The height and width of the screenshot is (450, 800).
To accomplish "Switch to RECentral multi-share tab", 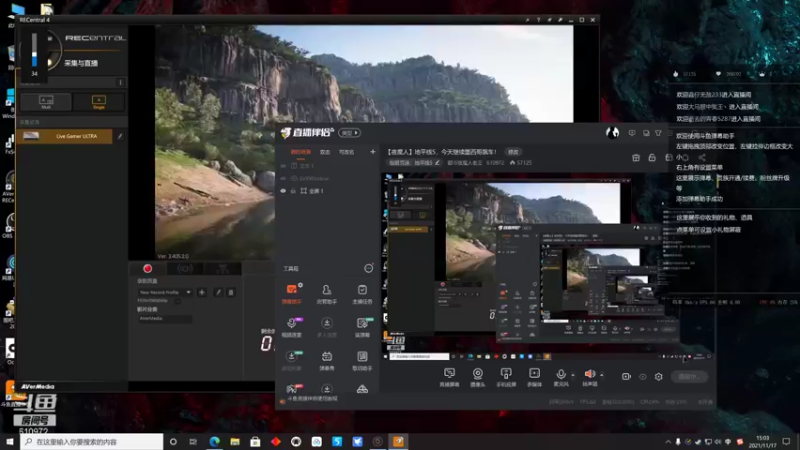I will pos(223,268).
